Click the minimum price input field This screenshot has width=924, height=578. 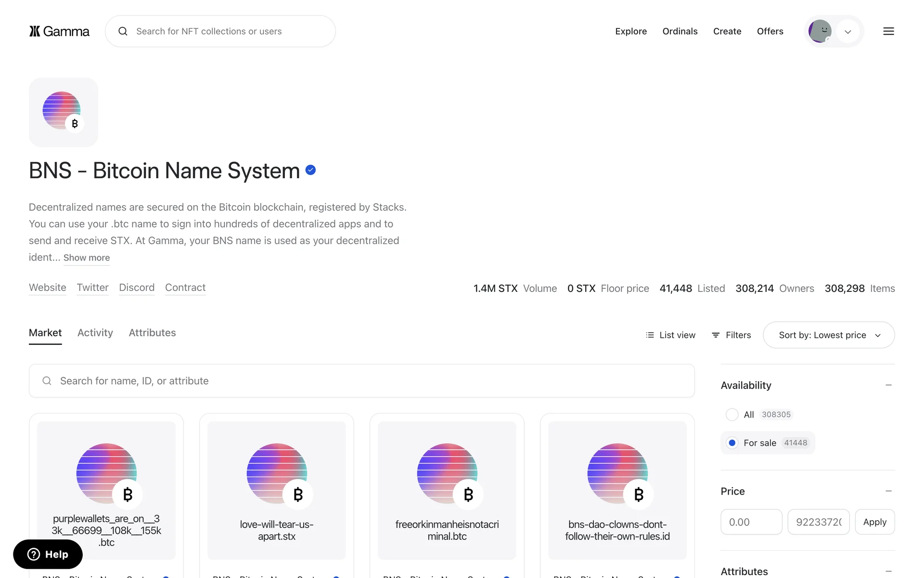(751, 522)
